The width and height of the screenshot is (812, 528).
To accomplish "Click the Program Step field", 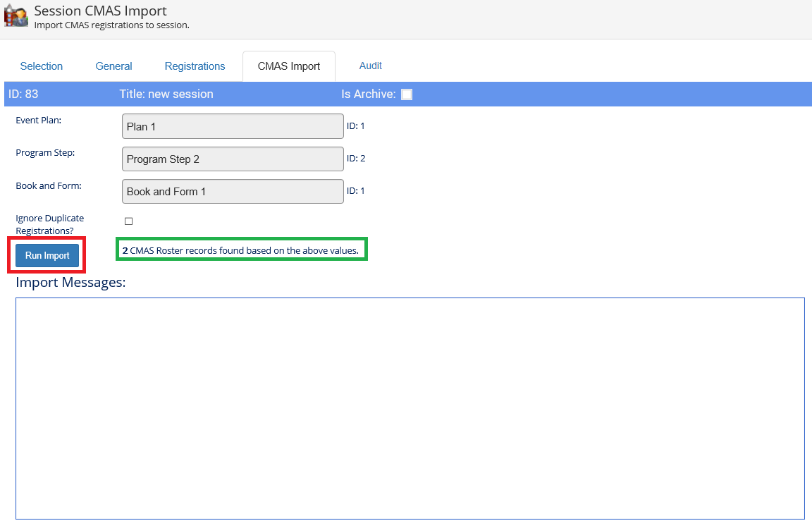I will pyautogui.click(x=233, y=159).
